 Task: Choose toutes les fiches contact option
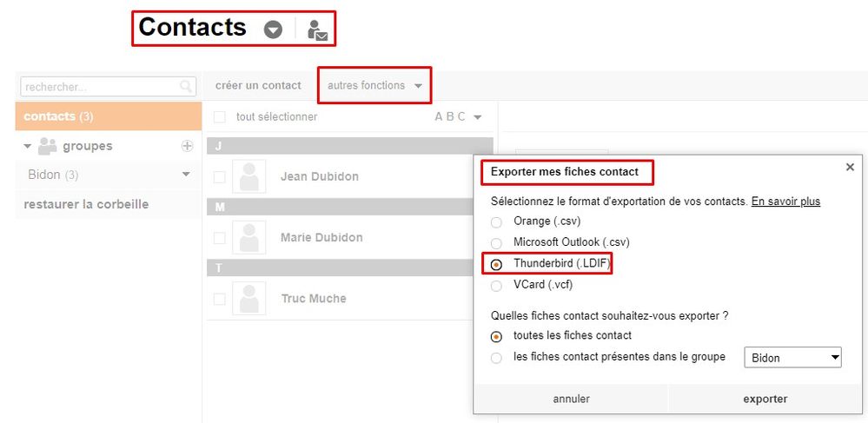496,337
